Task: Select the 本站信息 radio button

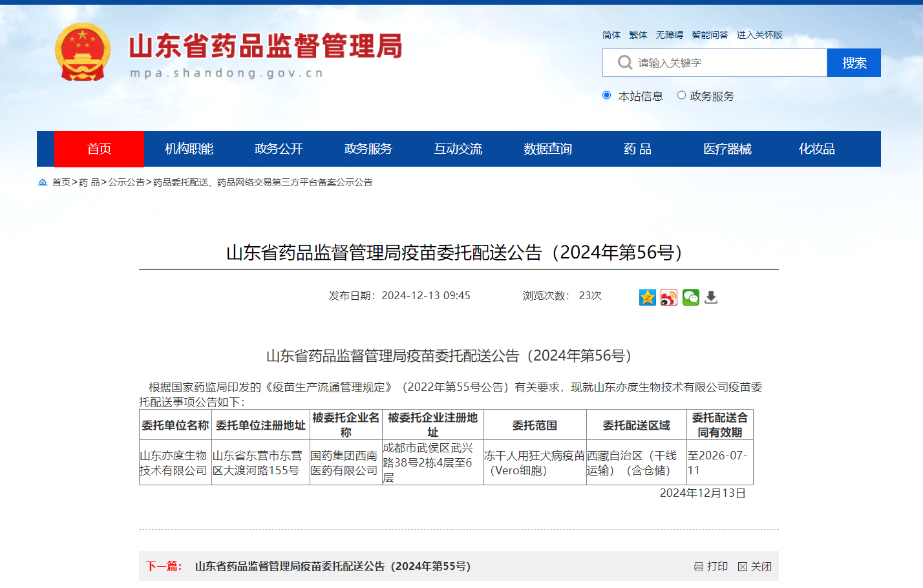Action: pyautogui.click(x=606, y=96)
